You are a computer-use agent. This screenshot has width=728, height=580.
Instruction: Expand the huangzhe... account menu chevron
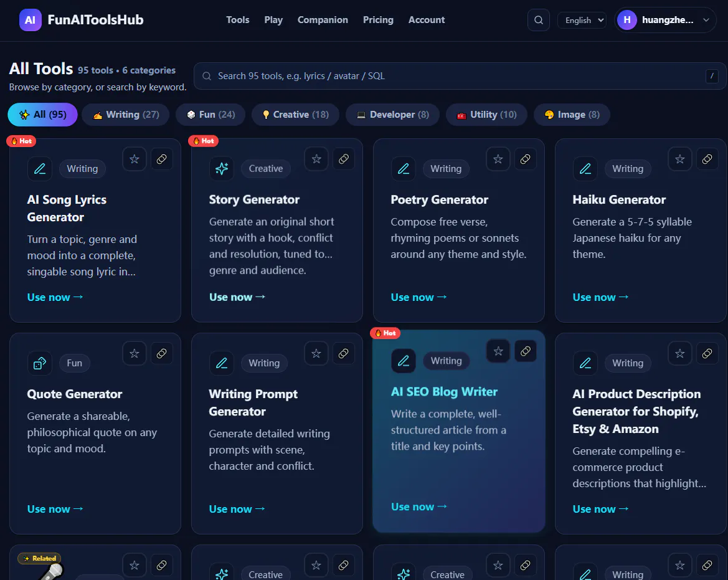click(706, 20)
